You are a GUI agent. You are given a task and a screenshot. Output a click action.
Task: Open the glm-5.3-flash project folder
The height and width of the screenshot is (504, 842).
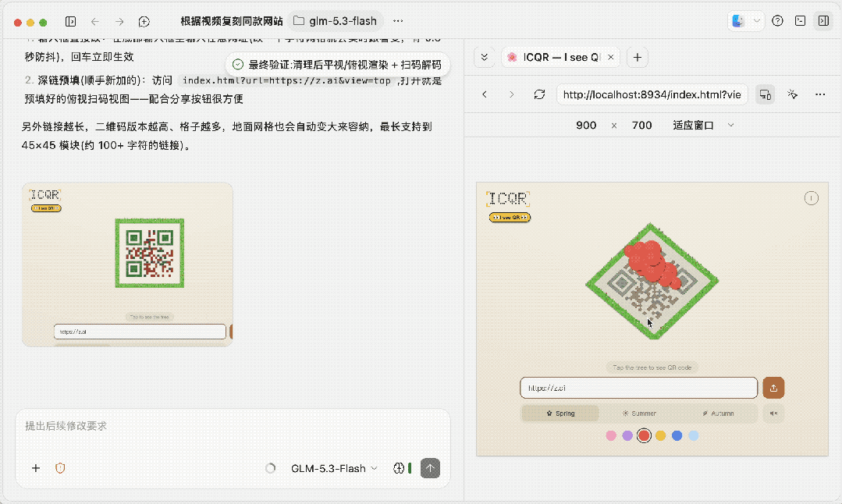pyautogui.click(x=336, y=21)
